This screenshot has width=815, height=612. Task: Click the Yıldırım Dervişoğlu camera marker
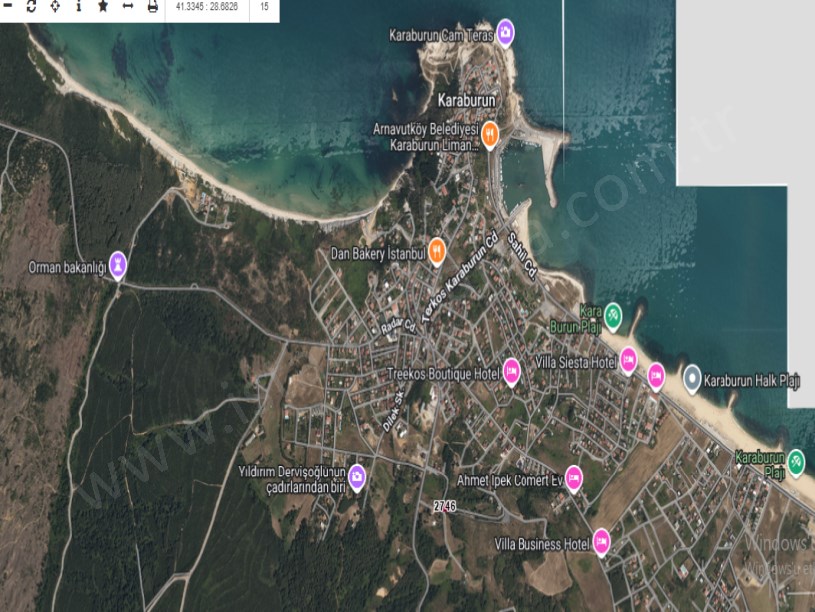357,478
